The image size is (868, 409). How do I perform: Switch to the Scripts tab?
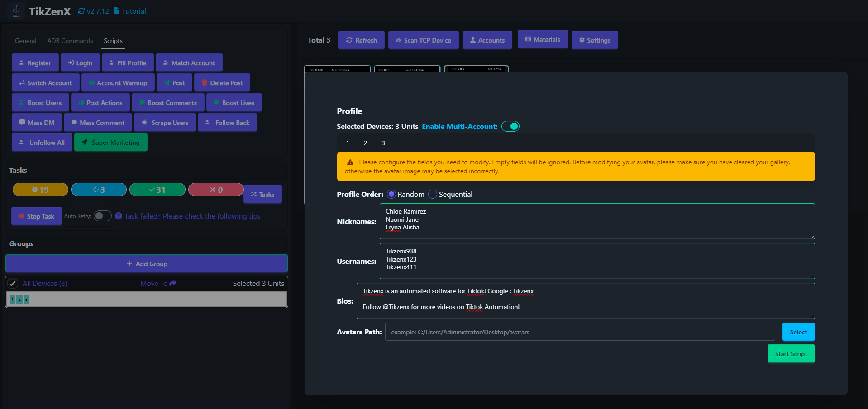(113, 41)
